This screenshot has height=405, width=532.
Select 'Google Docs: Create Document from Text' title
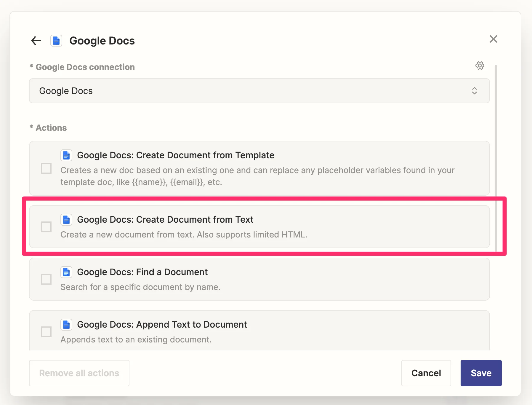[165, 220]
